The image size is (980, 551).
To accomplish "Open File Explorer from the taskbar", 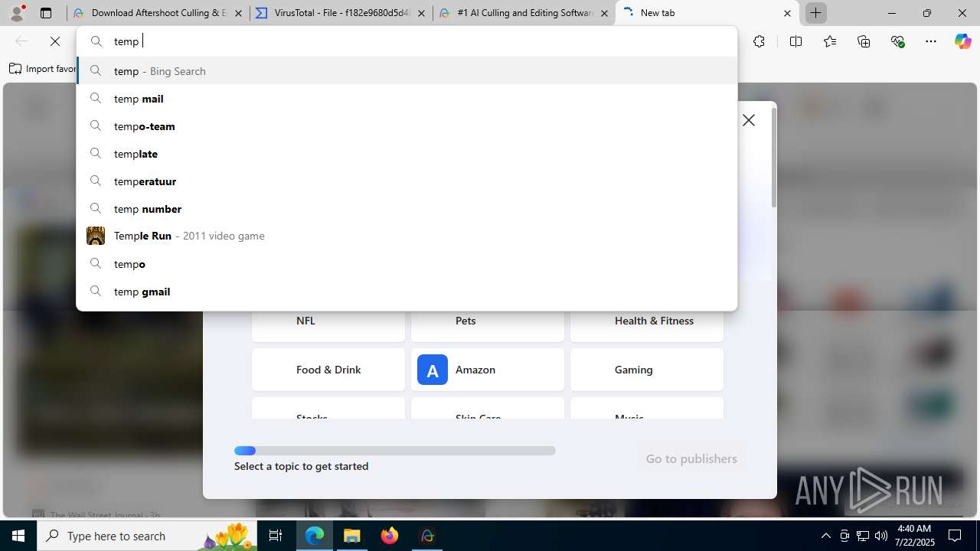I will pos(352,536).
